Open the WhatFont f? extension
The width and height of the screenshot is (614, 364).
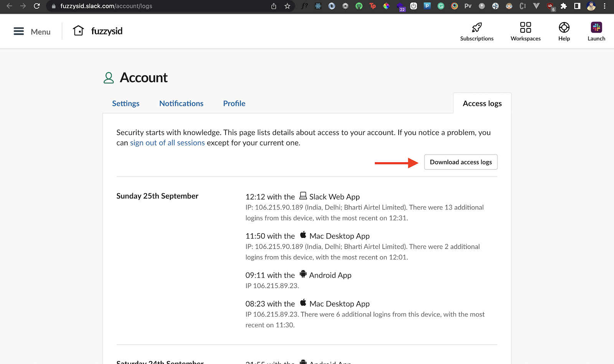(x=305, y=6)
